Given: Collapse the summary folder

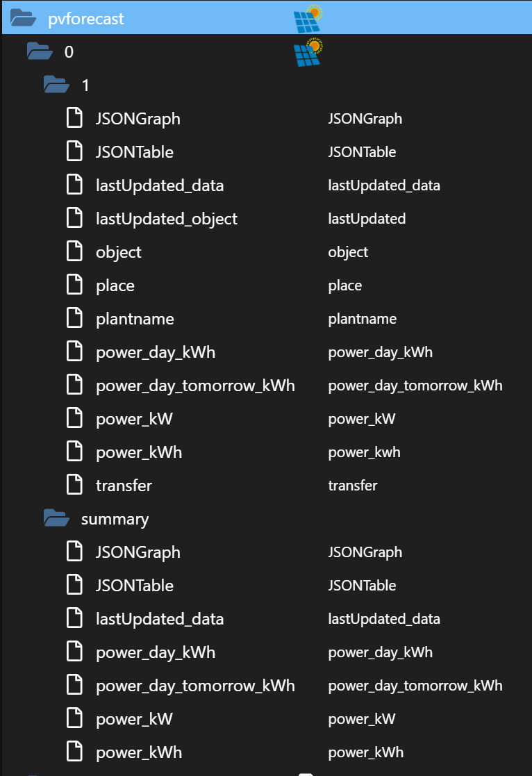Looking at the screenshot, I should (56, 519).
